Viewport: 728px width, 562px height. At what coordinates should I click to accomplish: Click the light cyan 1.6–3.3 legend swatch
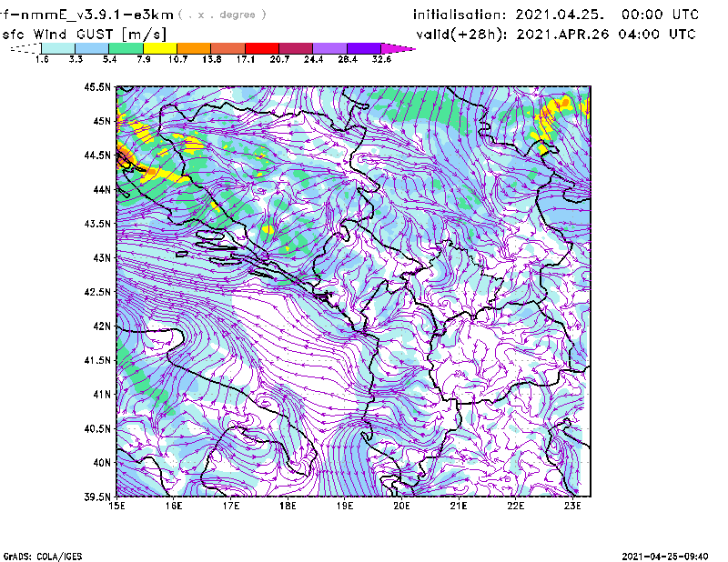[58, 48]
